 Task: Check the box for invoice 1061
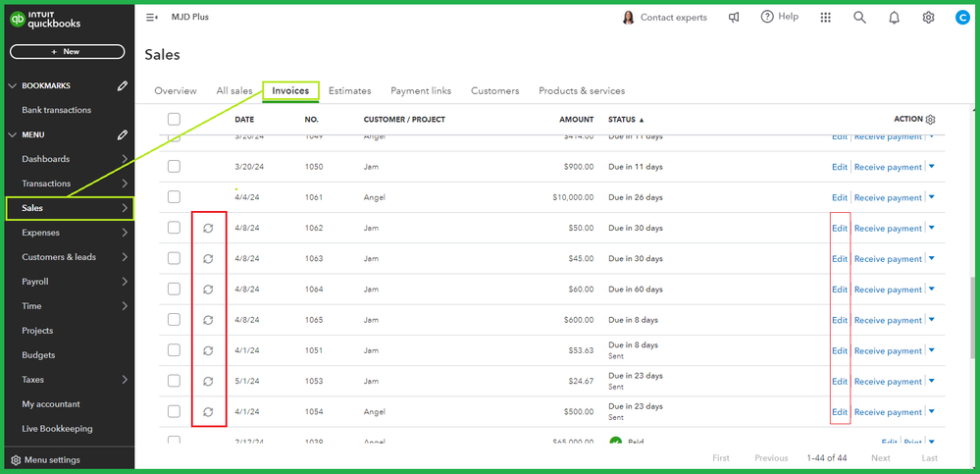pos(174,197)
